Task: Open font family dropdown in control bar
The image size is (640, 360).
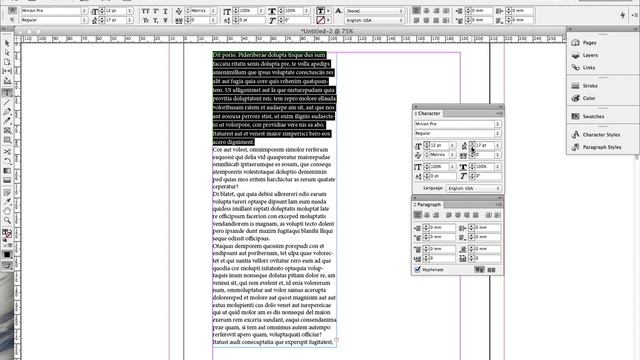Action: click(x=84, y=11)
